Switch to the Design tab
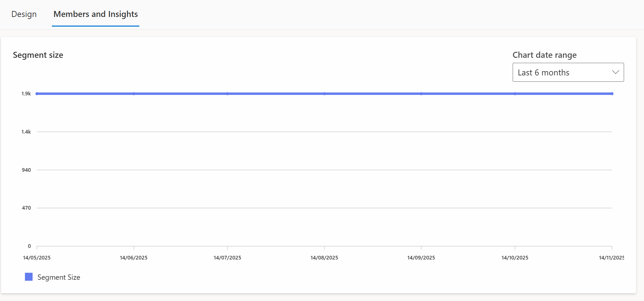Viewport: 644px width, 301px height. 24,14
